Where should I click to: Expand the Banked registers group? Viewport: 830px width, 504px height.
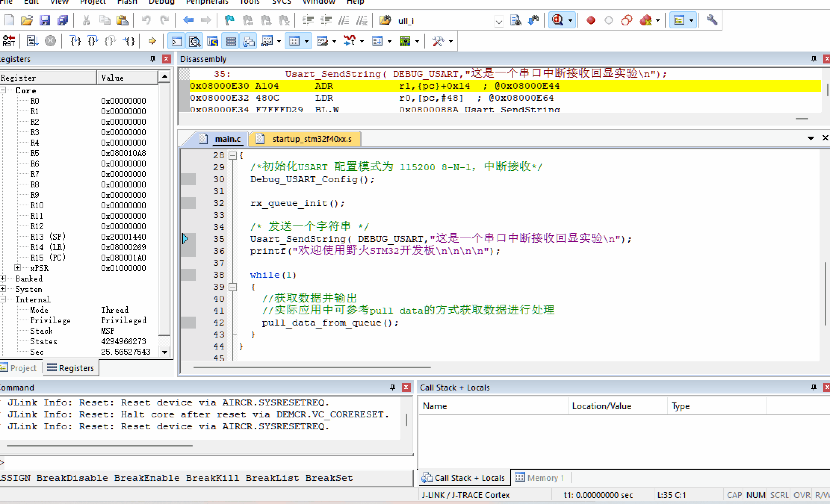click(3, 278)
